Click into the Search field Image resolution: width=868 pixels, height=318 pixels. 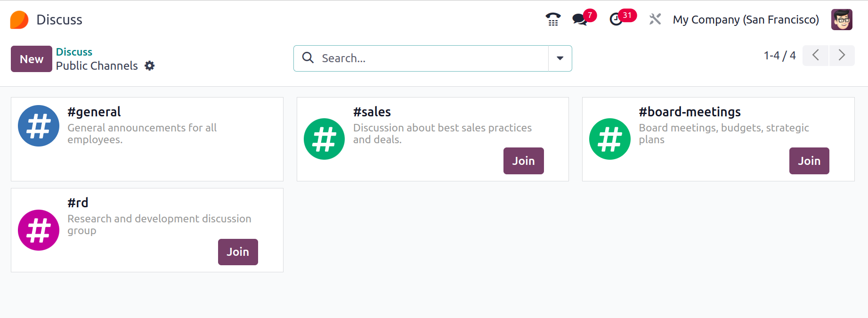pyautogui.click(x=432, y=58)
